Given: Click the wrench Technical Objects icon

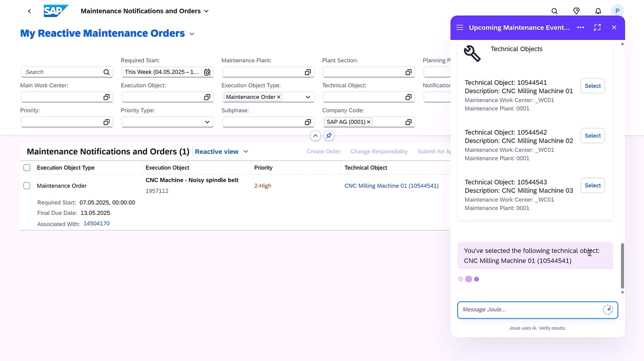Looking at the screenshot, I should [x=472, y=53].
